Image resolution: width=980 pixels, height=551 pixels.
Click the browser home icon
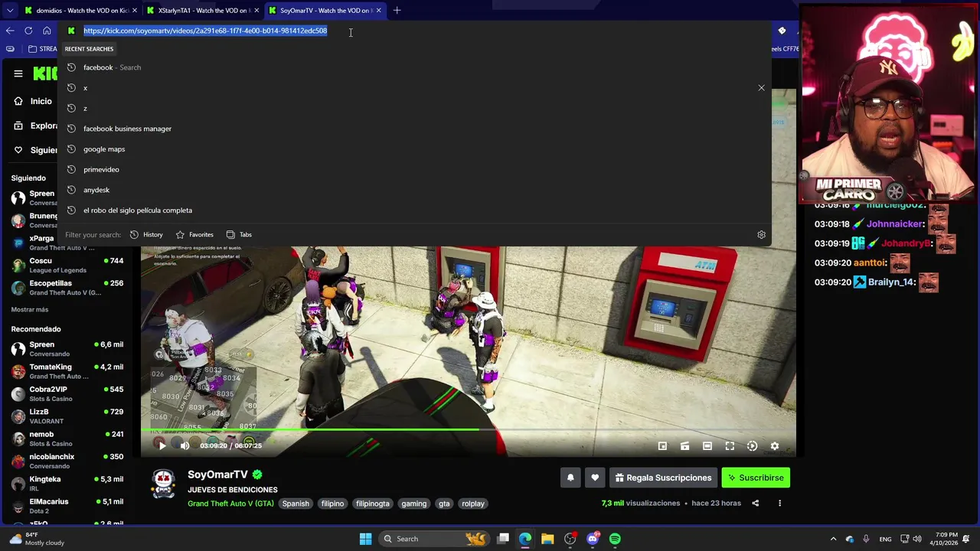click(47, 31)
